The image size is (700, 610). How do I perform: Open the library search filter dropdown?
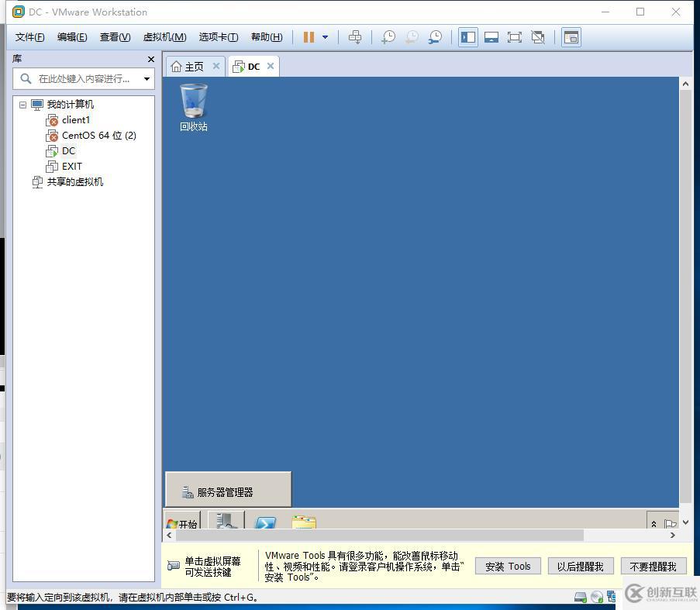147,79
